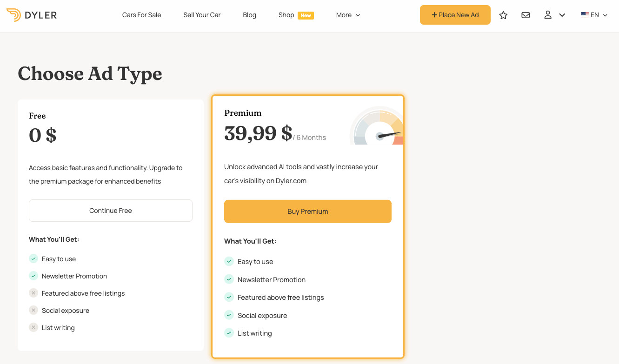Screen dimensions: 619x364
Task: Click X icon beside Free List writing
Action: pos(33,327)
